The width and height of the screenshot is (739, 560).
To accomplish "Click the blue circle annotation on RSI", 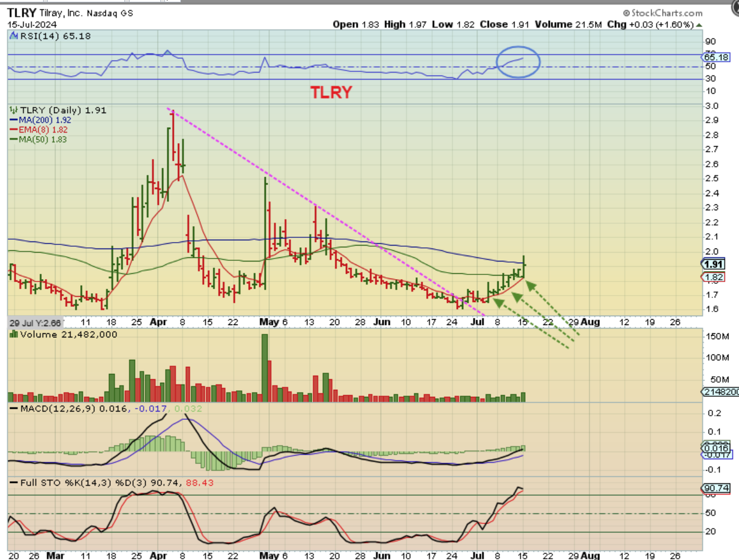I will (518, 62).
